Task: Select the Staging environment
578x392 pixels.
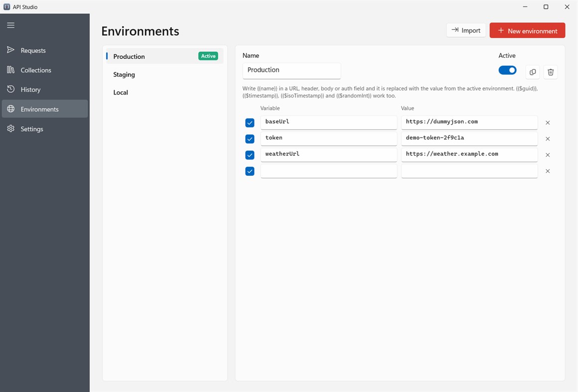Action: pos(164,74)
